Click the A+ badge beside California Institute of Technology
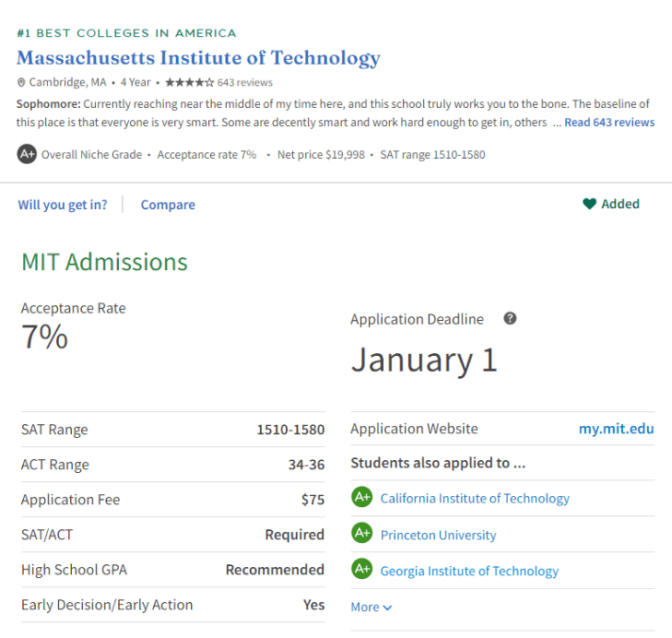Viewport: 672px width, 638px height. click(x=362, y=497)
